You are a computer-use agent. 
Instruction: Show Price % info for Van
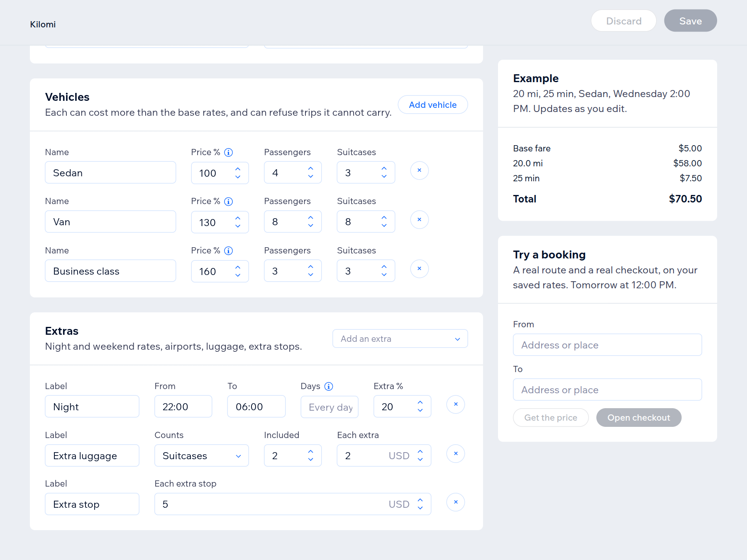(x=228, y=201)
